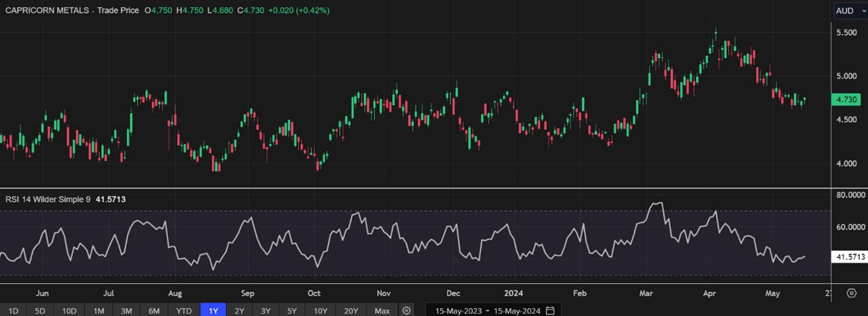The image size is (868, 316).
Task: Click the RSI 14 Wilder Simple 9 label
Action: point(47,199)
